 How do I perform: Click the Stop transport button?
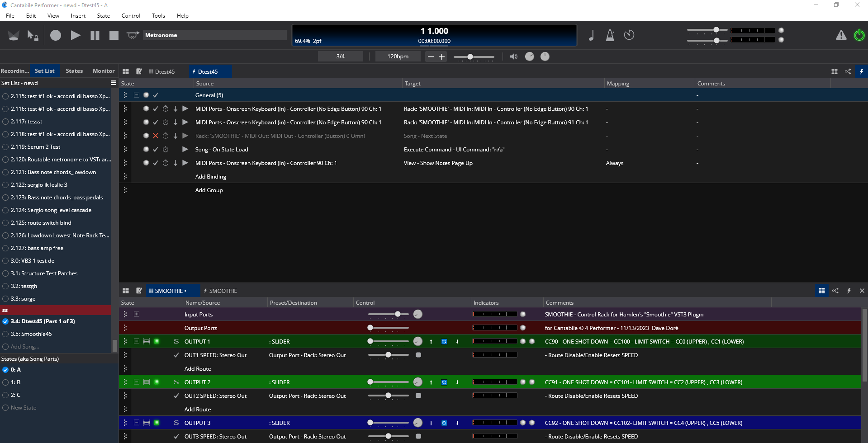click(x=114, y=35)
